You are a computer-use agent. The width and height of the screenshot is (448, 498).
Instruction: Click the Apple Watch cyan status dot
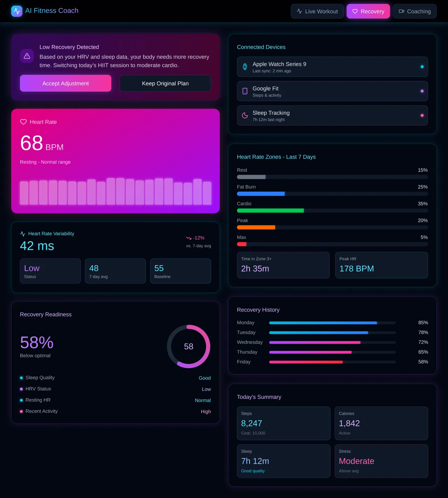tap(422, 67)
